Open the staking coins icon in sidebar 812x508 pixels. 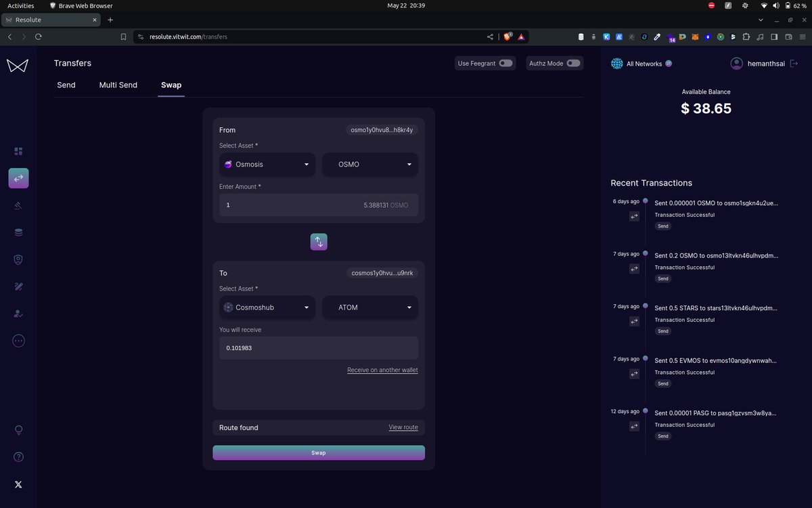18,232
